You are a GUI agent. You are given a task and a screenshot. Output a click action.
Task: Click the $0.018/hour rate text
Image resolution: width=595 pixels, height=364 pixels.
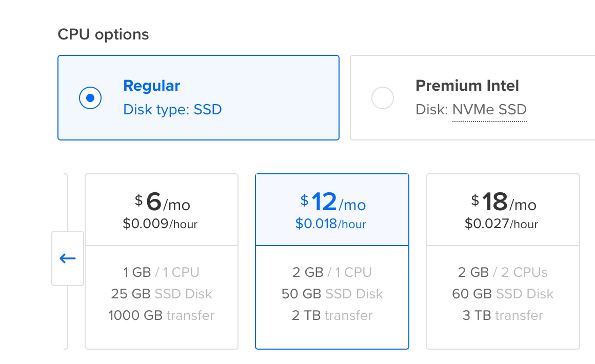pos(331,224)
